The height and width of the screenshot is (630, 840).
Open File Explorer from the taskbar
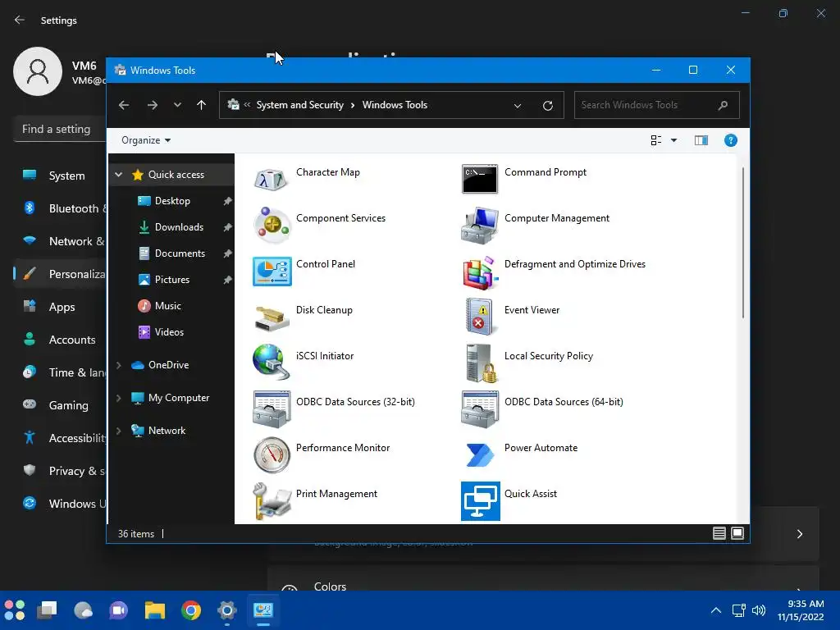[155, 610]
